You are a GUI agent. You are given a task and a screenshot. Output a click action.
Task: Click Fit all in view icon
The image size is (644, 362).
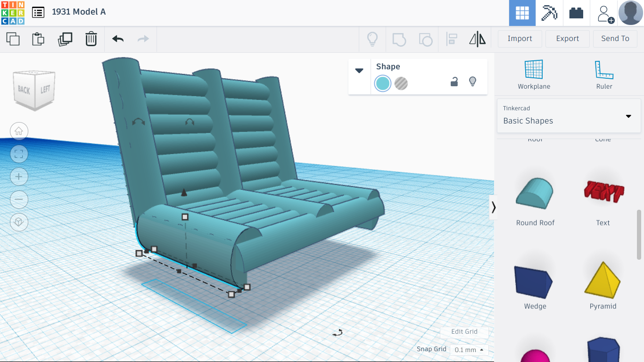tap(19, 154)
